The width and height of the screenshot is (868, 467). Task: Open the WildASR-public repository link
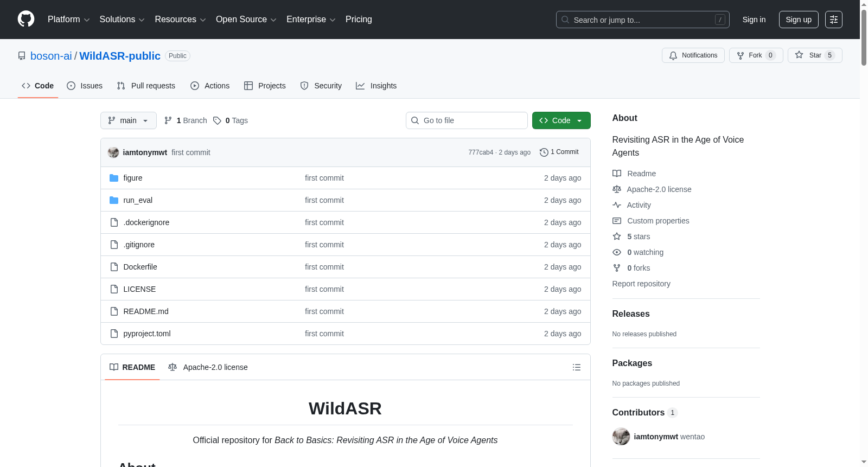[x=120, y=56]
